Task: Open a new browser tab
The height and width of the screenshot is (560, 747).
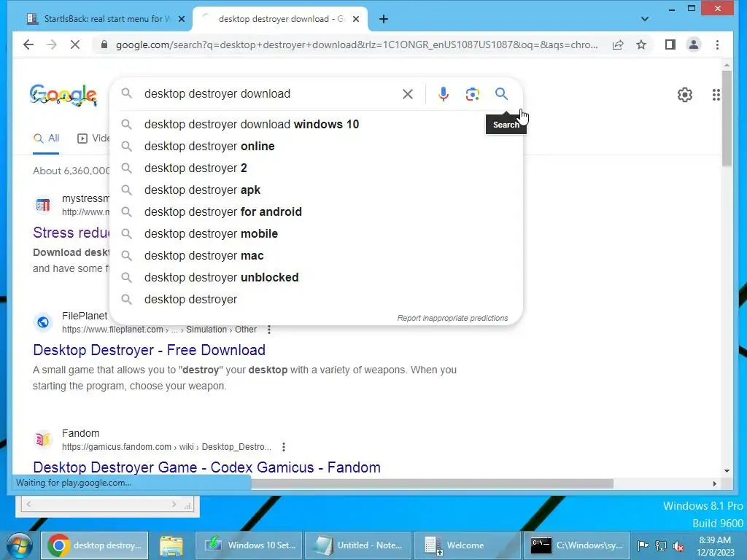Action: (x=384, y=19)
